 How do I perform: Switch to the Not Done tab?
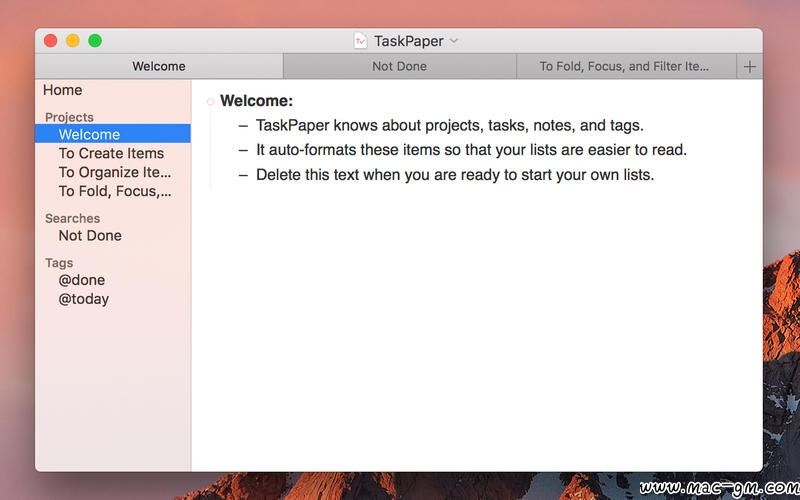click(x=399, y=66)
